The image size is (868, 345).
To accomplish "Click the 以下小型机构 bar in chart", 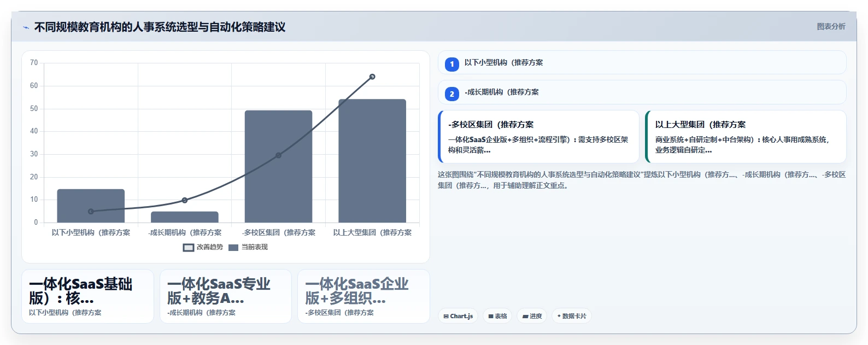I will pos(91,206).
